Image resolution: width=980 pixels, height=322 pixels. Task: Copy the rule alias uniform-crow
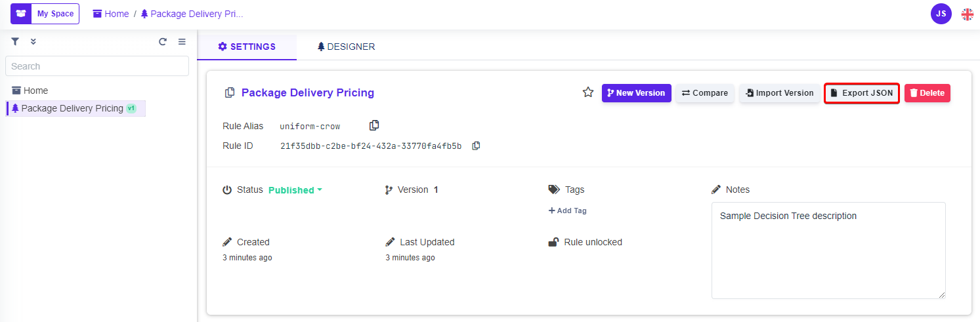point(374,125)
